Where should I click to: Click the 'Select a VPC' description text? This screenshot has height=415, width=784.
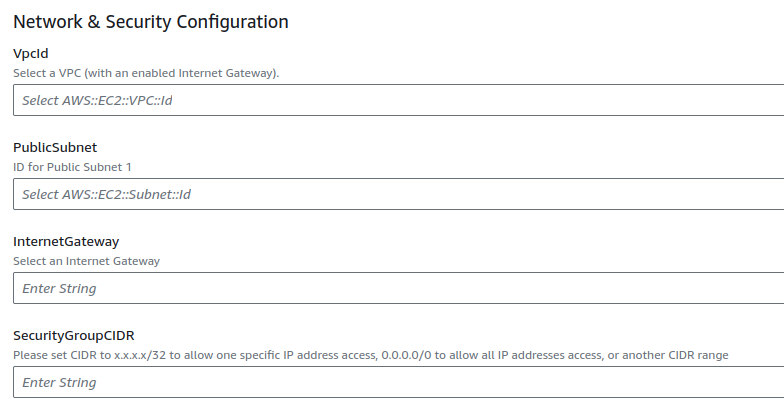[146, 73]
